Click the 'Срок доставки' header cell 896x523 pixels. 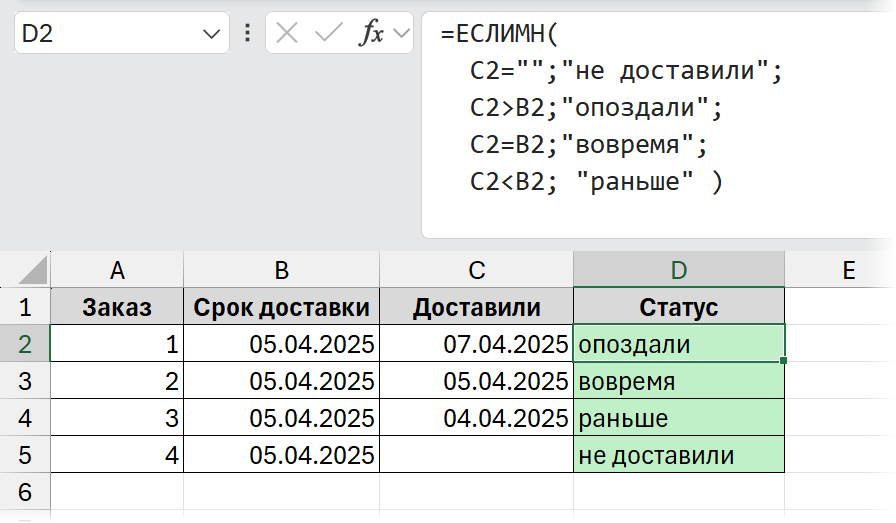(x=281, y=308)
